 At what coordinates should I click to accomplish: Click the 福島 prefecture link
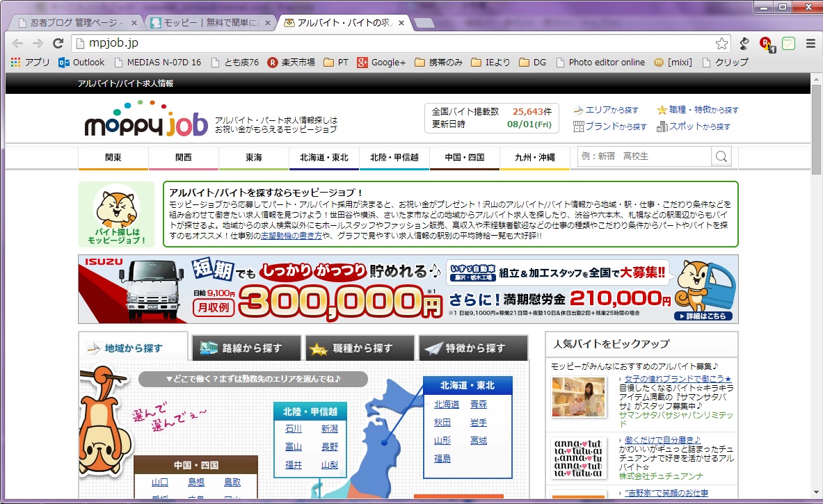442,458
